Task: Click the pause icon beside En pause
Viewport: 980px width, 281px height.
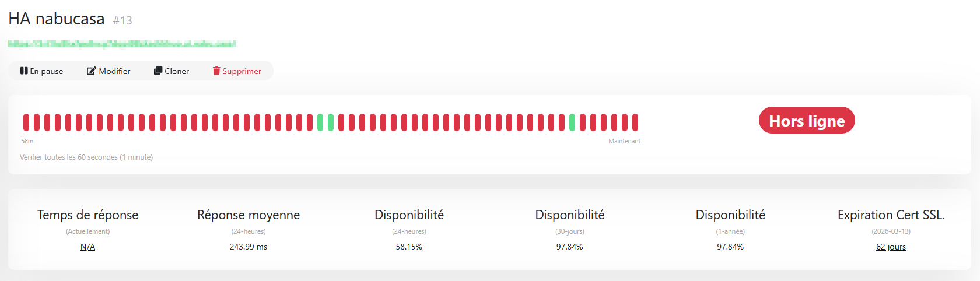Action: tap(24, 71)
